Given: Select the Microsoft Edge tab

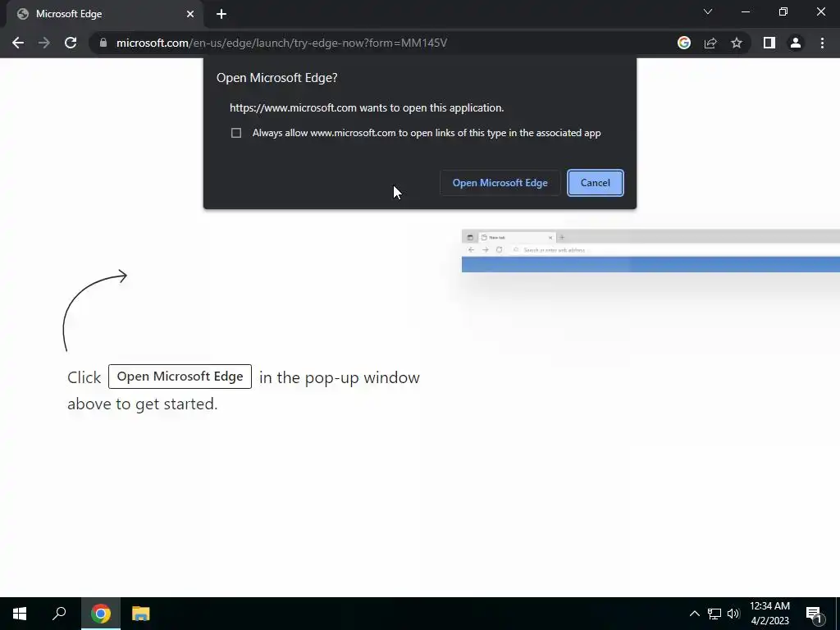Looking at the screenshot, I should point(104,14).
